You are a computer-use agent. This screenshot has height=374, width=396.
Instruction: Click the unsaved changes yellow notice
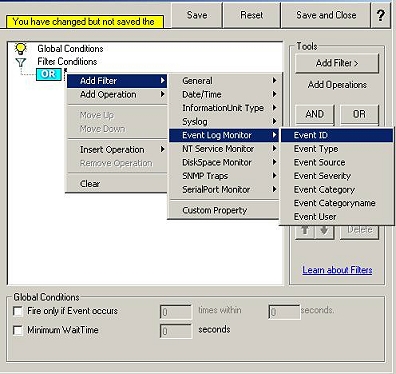coord(85,22)
